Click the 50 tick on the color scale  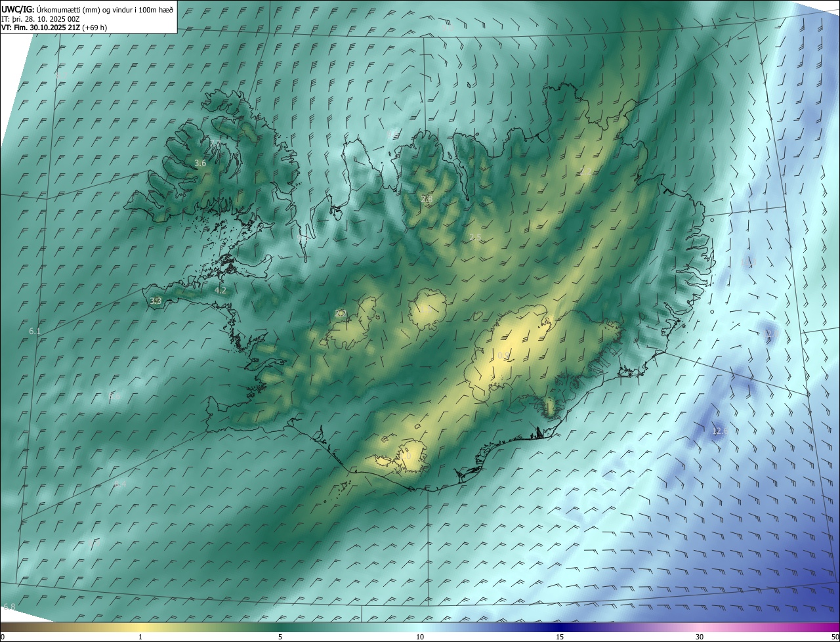[x=835, y=637]
